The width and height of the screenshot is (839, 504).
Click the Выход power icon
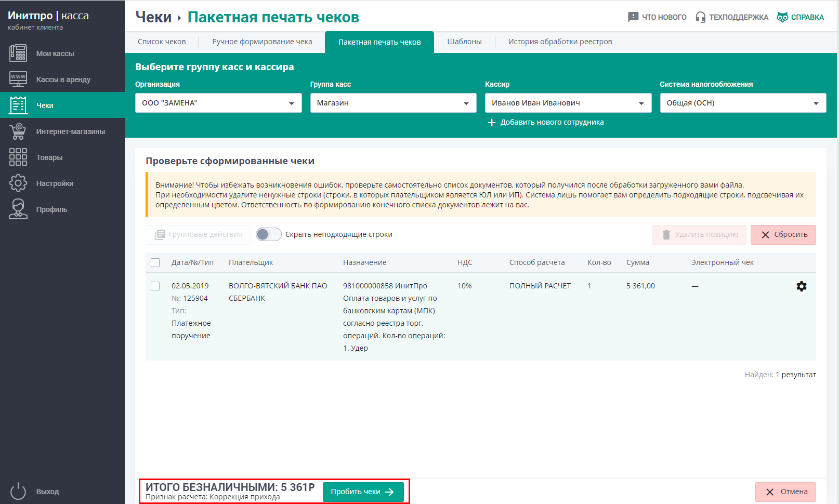[18, 491]
